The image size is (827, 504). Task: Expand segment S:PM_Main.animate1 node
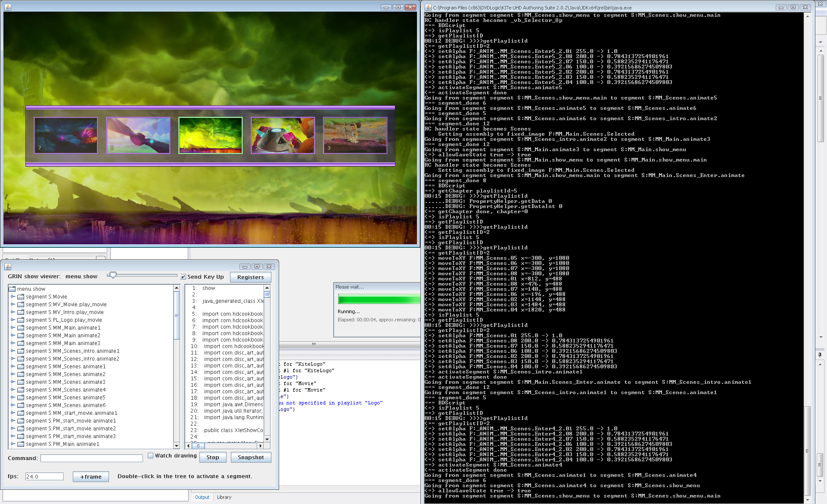(13, 444)
